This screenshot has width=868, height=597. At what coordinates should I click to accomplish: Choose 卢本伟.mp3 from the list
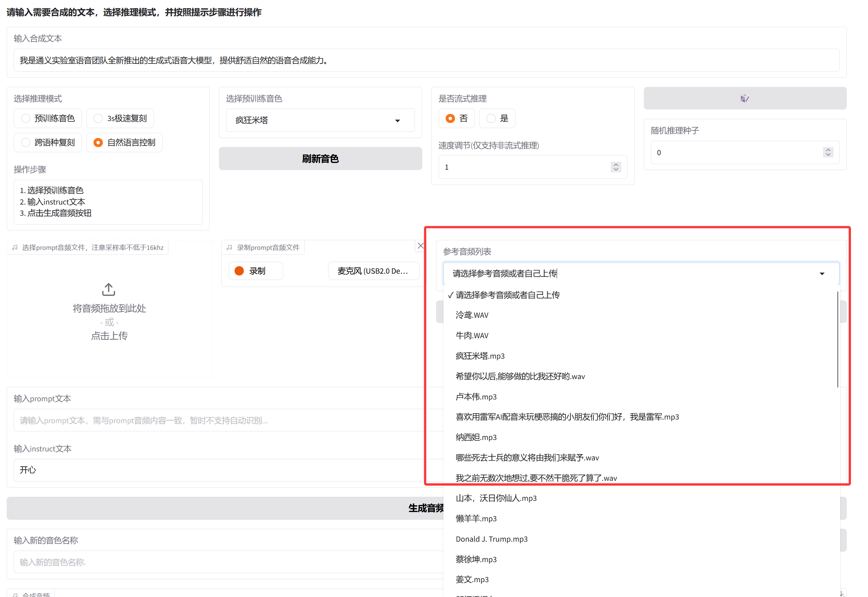pos(476,397)
